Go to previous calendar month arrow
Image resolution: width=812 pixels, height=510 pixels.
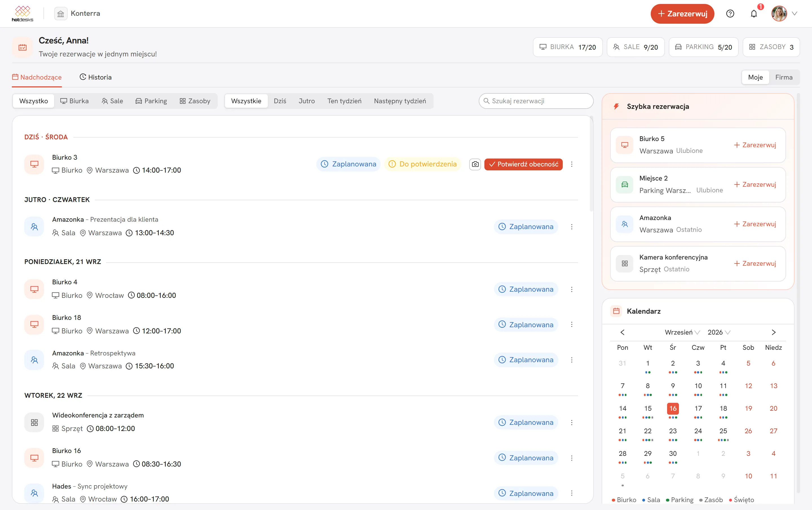click(623, 332)
